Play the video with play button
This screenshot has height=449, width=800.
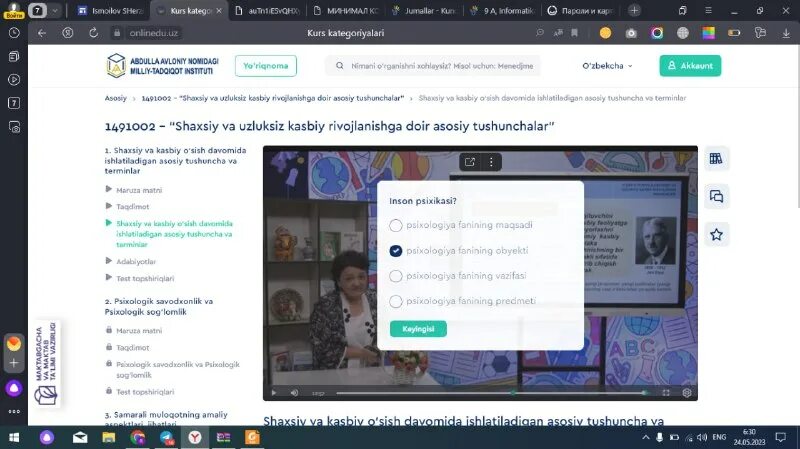tap(273, 392)
